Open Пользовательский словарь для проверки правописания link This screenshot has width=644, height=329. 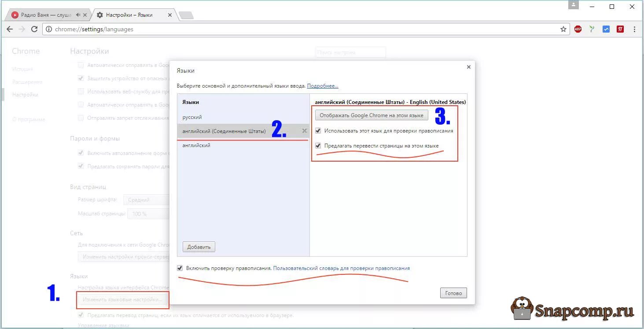(x=342, y=268)
